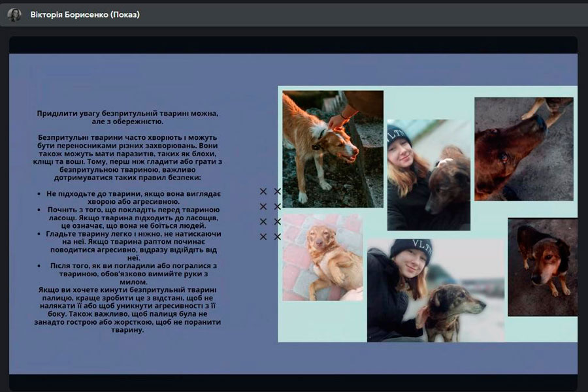The image size is (588, 392).
Task: Select photo of girl hugging brown dog
Action: (429, 174)
